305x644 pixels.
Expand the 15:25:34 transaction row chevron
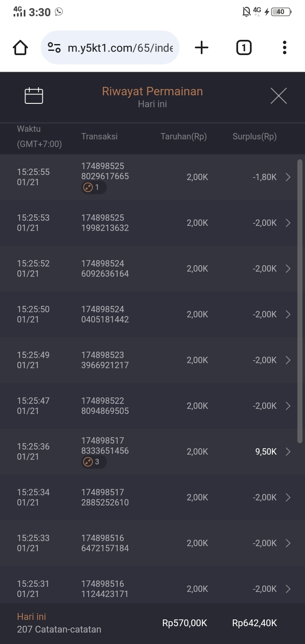coord(288,497)
